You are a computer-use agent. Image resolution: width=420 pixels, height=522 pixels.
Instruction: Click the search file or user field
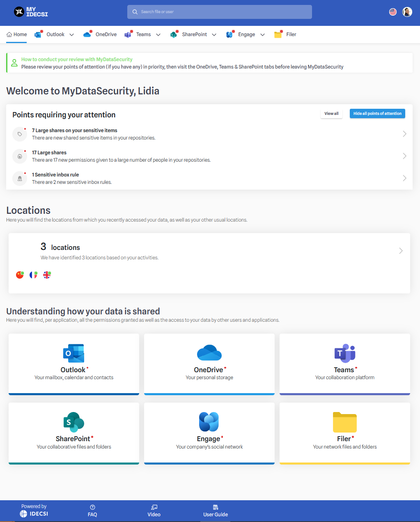pos(220,12)
